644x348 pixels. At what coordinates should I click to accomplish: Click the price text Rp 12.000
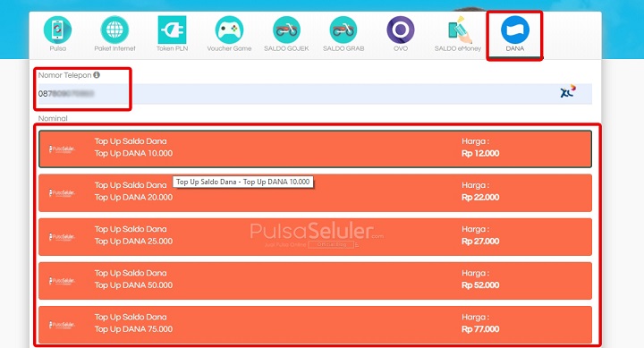[480, 153]
